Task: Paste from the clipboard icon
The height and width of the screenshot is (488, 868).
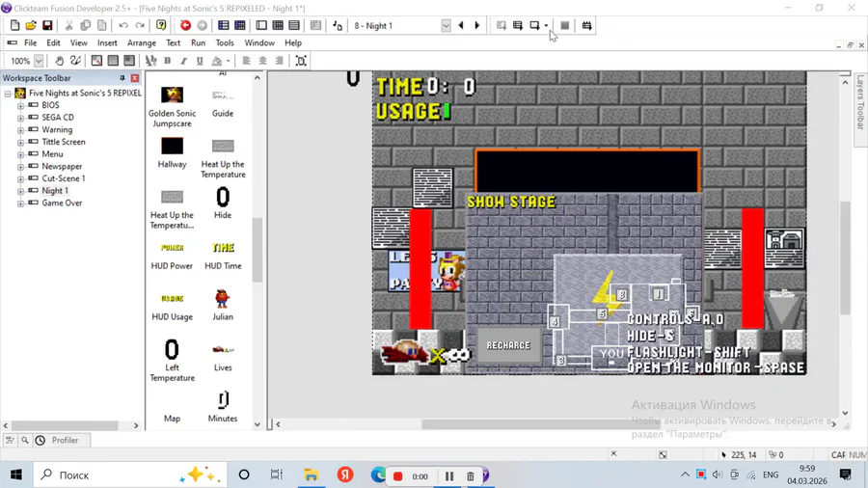Action: coord(102,25)
